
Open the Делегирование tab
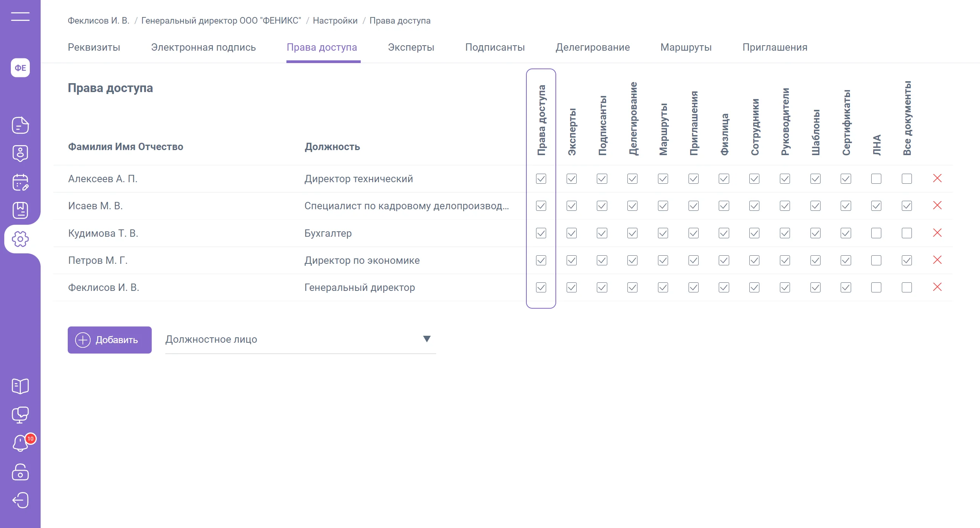[x=592, y=47]
